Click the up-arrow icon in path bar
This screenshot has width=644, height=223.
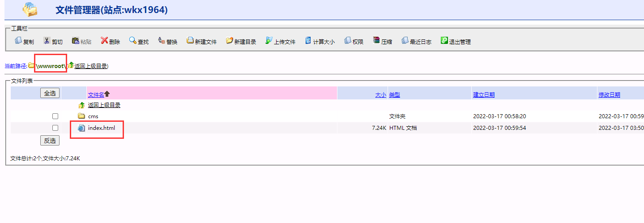pyautogui.click(x=71, y=65)
